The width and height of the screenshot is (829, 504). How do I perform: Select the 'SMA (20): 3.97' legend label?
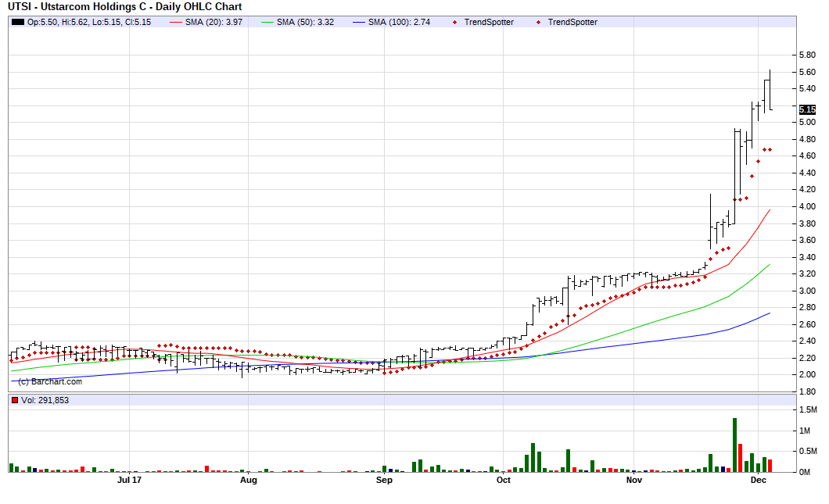tap(214, 22)
